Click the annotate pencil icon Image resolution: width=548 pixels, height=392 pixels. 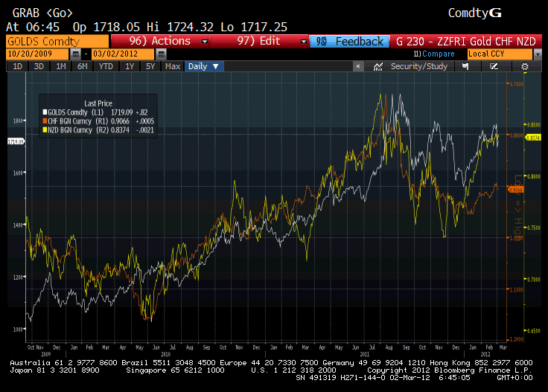494,66
